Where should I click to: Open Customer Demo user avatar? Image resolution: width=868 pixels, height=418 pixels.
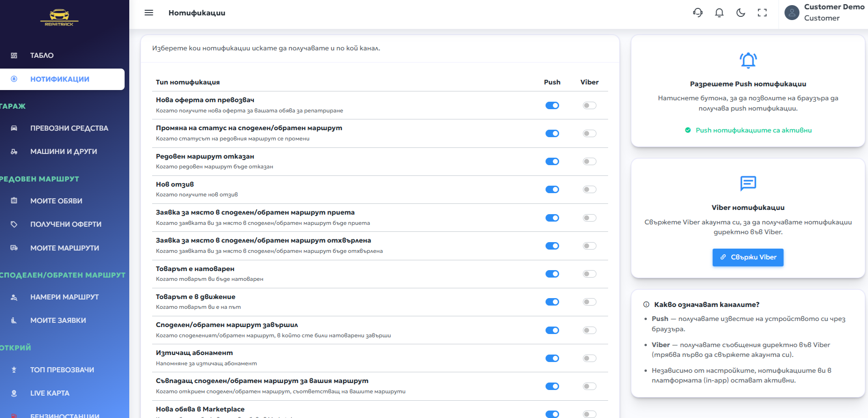pyautogui.click(x=792, y=13)
